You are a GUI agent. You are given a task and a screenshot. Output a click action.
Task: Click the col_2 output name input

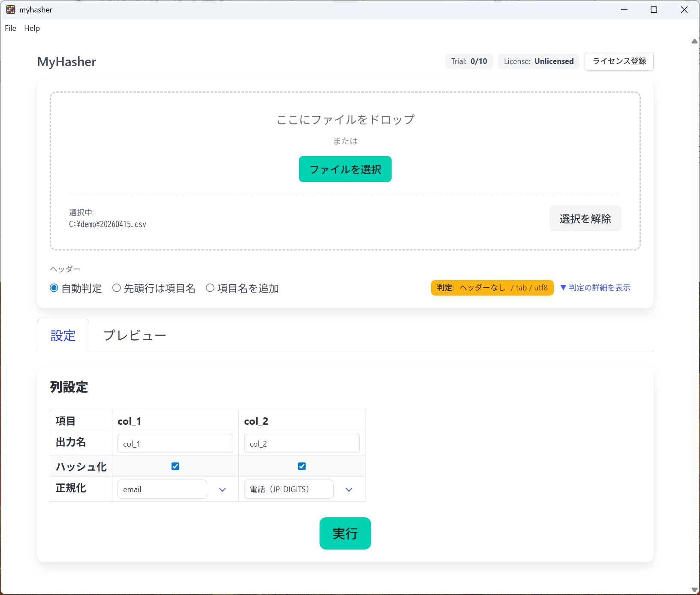[x=302, y=444]
